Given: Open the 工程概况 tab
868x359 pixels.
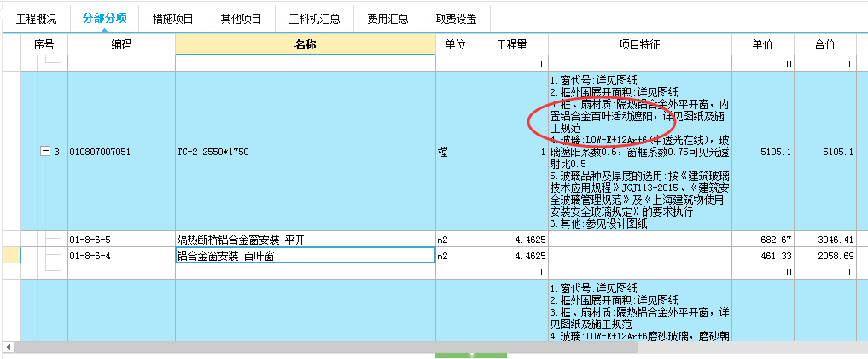Looking at the screenshot, I should pyautogui.click(x=36, y=20).
